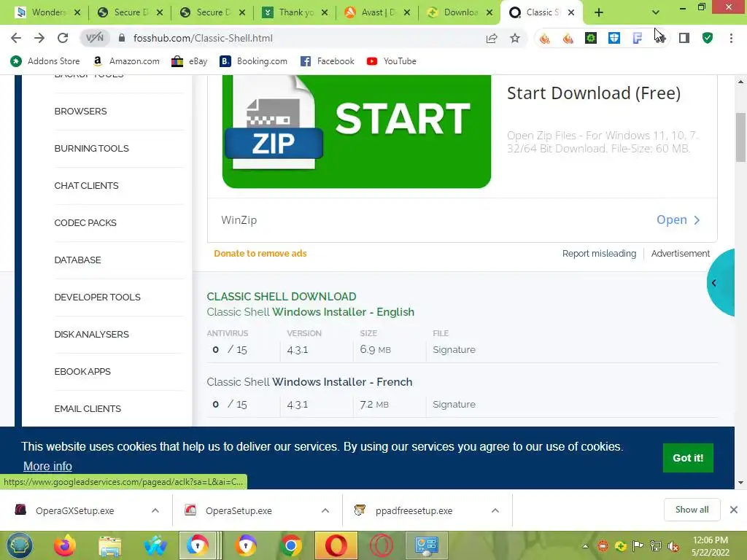Open Signature for the French installer
This screenshot has width=747, height=560.
tap(454, 404)
